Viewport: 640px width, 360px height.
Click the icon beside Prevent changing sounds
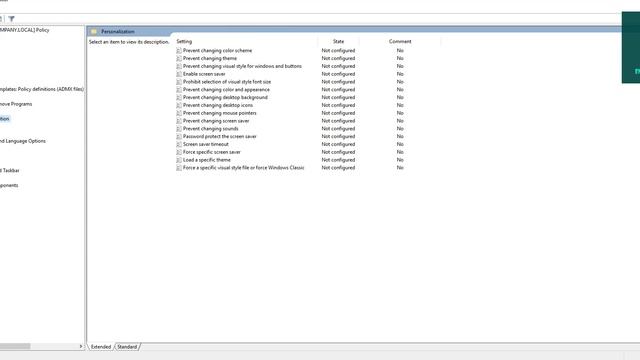point(179,129)
